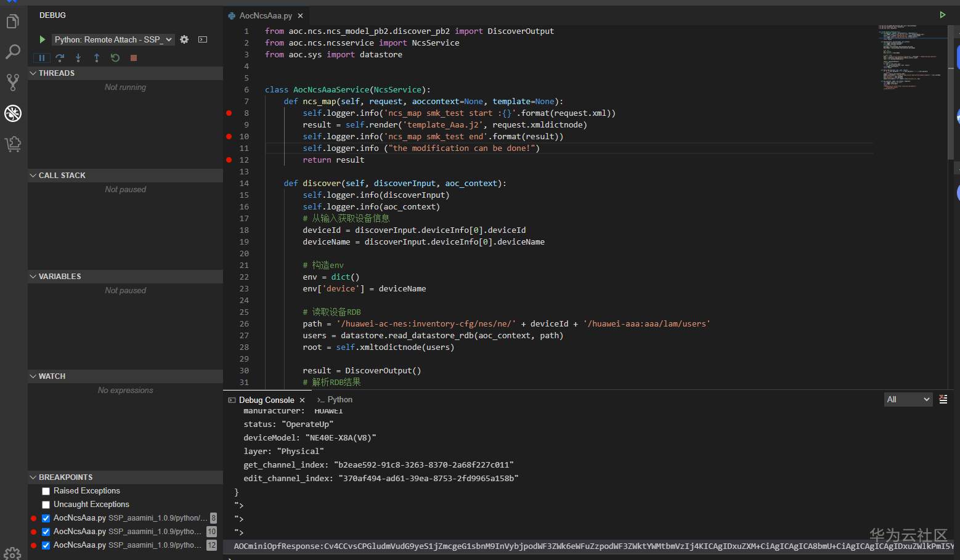Open the Source Control view in the activity bar
Image resolution: width=960 pixels, height=560 pixels.
(13, 82)
